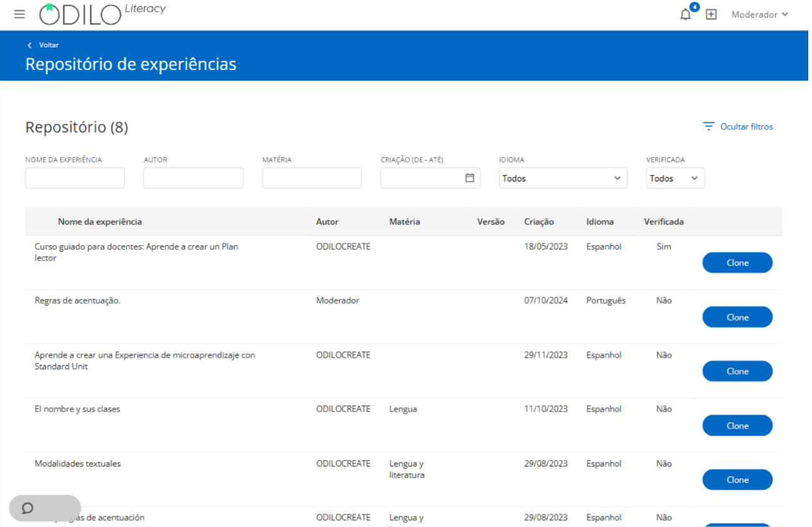812x527 pixels.
Task: Clone the Regras de acentuação experience
Action: click(x=738, y=317)
